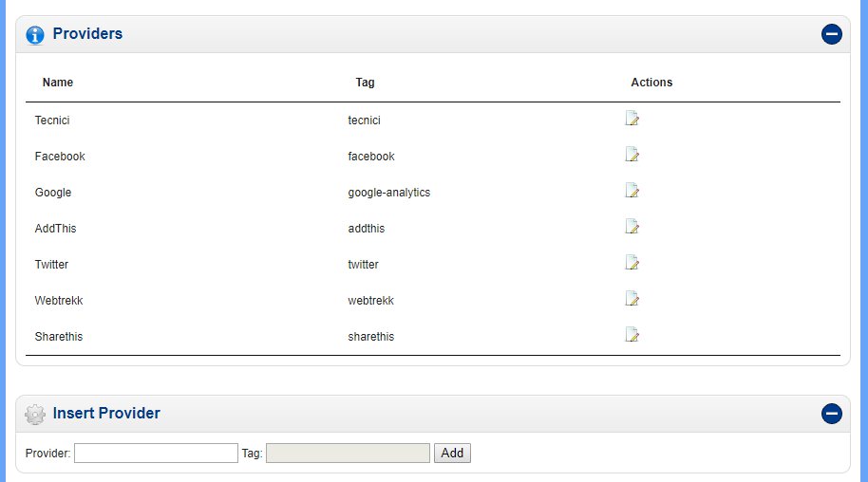This screenshot has width=868, height=482.
Task: Click the google-analytics tag cell
Action: (388, 193)
